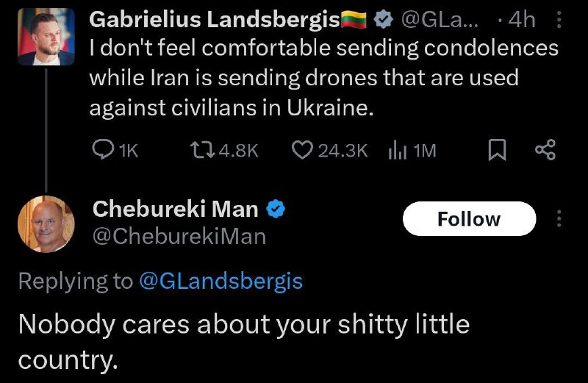The image size is (588, 383).
Task: Repost the Landsbergis tweet via retweet icon
Action: (198, 150)
